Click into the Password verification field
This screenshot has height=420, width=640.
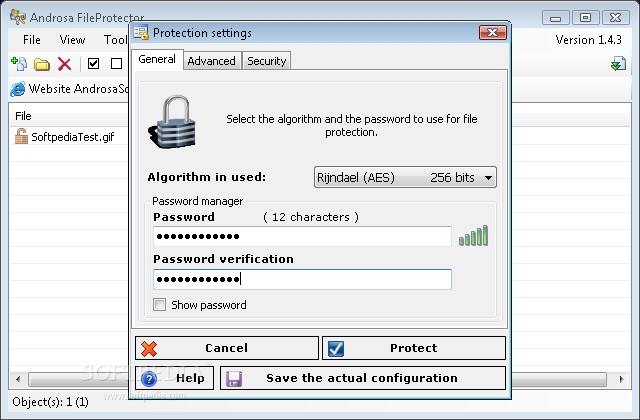click(302, 279)
